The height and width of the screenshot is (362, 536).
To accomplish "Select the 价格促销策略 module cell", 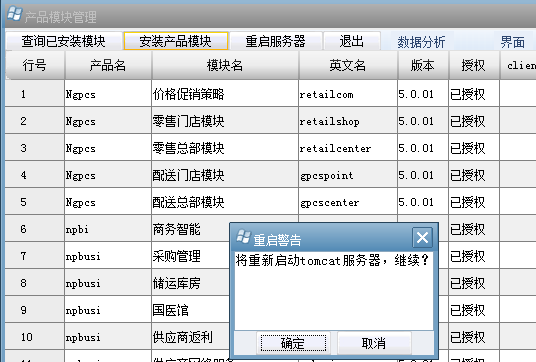I will click(x=225, y=94).
